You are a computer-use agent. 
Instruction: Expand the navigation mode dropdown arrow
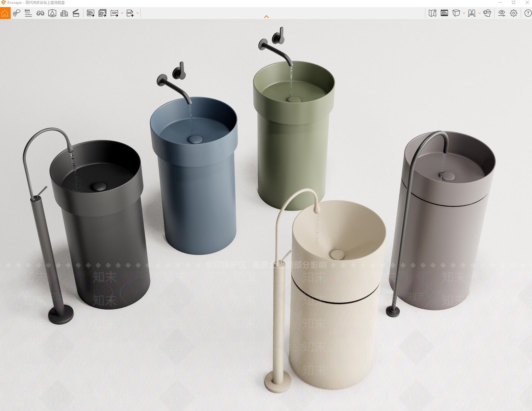(479, 13)
